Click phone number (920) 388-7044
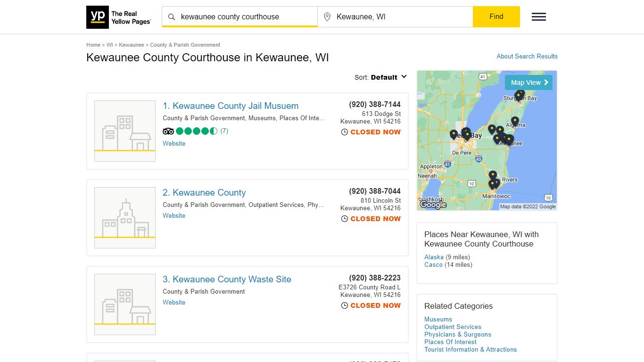This screenshot has width=644, height=362. 375,191
